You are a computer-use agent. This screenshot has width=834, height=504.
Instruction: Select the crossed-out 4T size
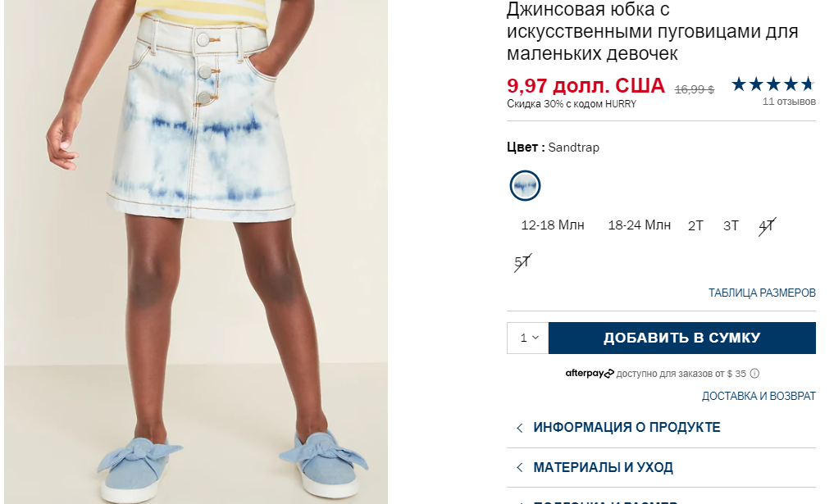[767, 226]
